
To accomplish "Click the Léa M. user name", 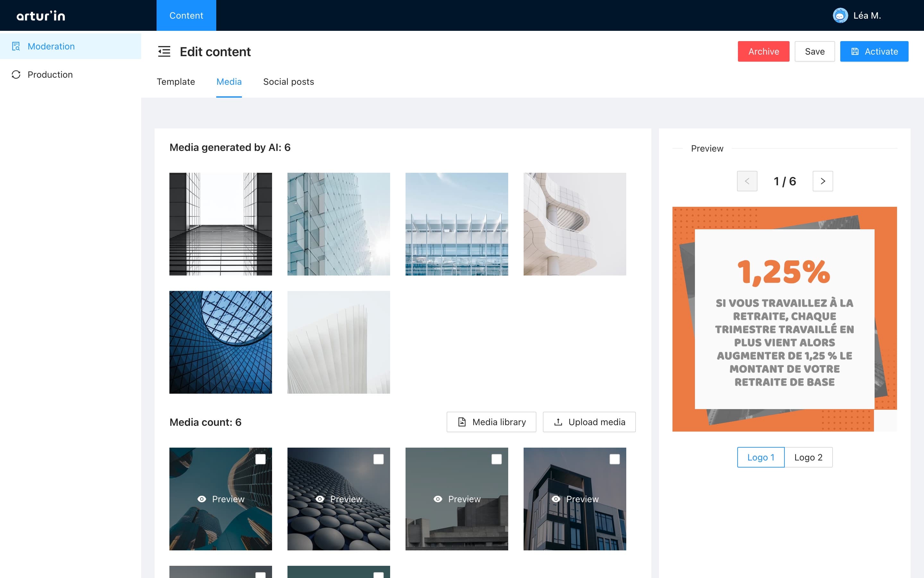I will coord(867,16).
